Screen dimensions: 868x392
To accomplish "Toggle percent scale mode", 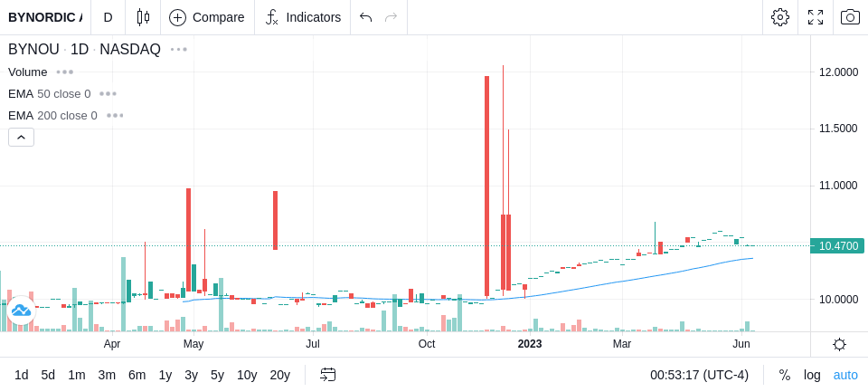I will [x=785, y=375].
